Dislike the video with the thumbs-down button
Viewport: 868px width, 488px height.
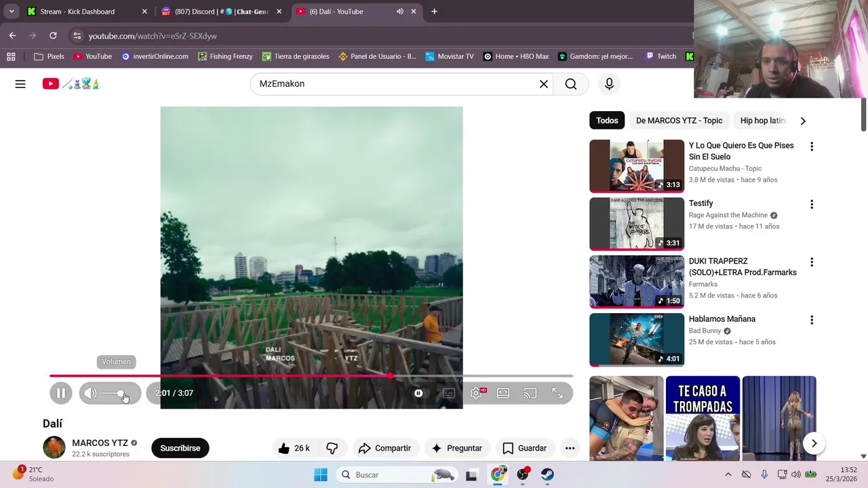click(332, 448)
